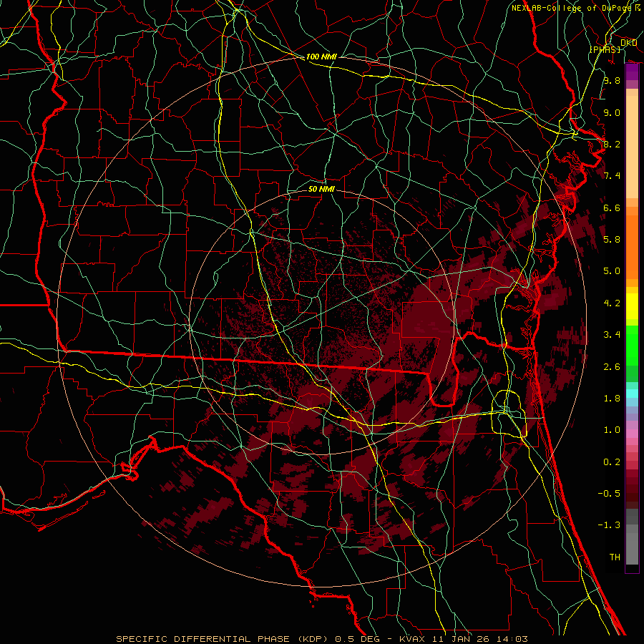Click the 9.8 value on the color scale
Viewport: 644px width, 644px height.
coord(612,80)
